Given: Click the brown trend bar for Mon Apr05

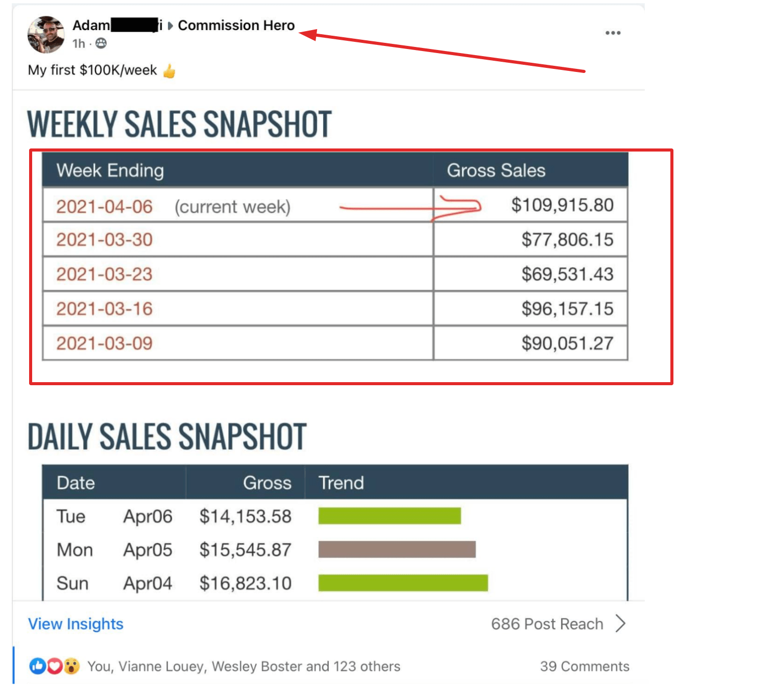Looking at the screenshot, I should click(397, 549).
